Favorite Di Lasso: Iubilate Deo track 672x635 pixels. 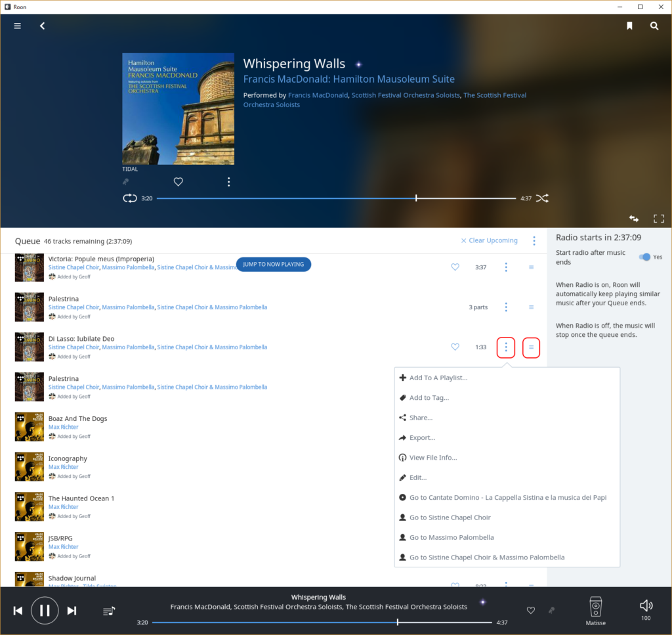(455, 347)
